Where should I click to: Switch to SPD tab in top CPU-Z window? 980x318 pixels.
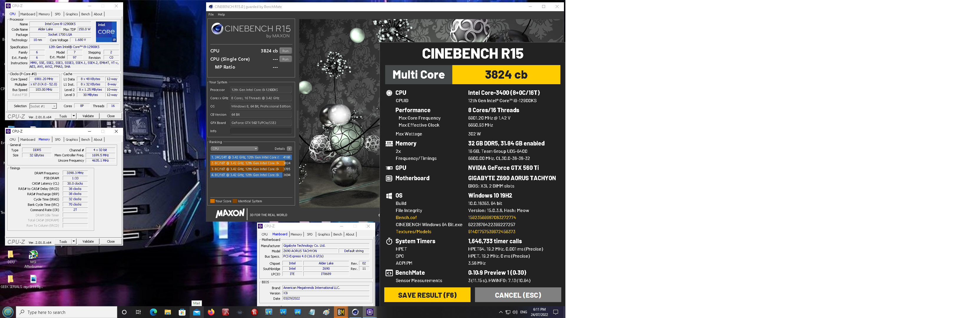pyautogui.click(x=57, y=14)
